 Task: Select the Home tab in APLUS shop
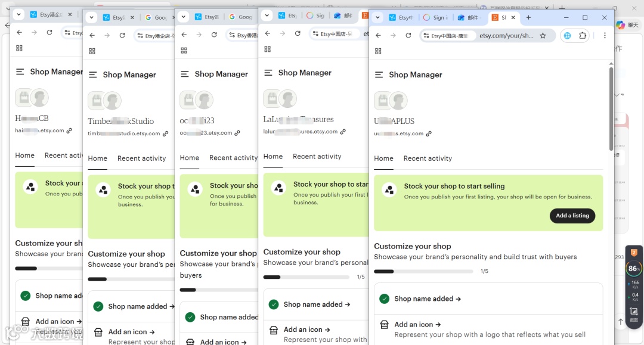pyautogui.click(x=383, y=158)
